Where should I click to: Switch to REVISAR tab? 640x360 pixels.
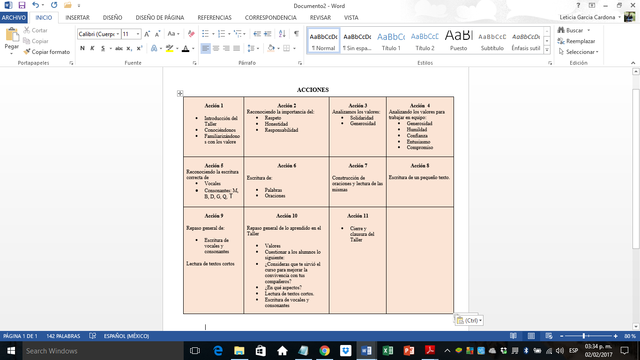320,18
